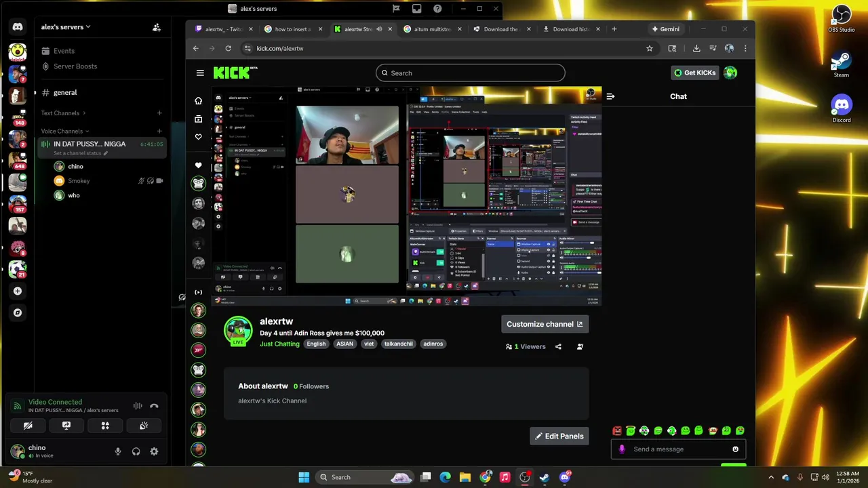The image size is (868, 488).
Task: Collapse the Text Channels category
Action: [64, 113]
